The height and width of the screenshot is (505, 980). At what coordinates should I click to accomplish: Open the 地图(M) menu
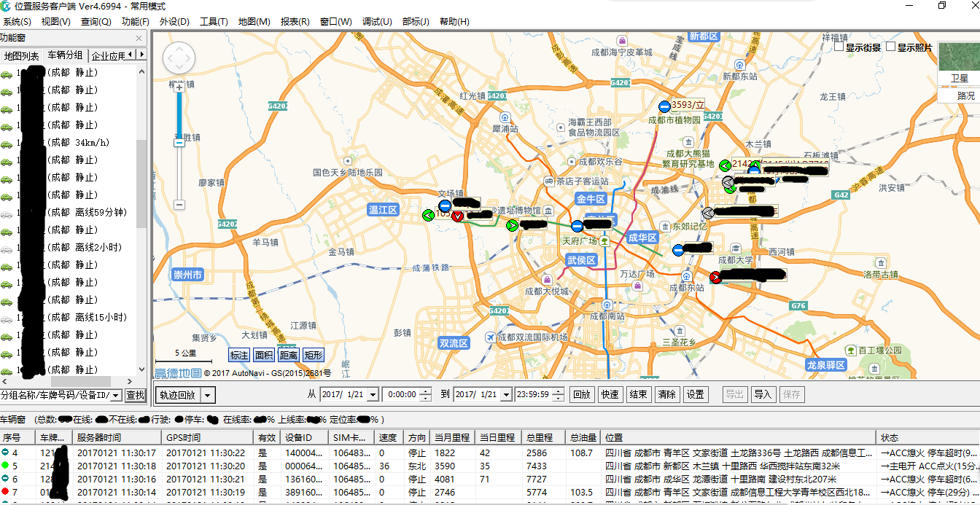[x=254, y=22]
